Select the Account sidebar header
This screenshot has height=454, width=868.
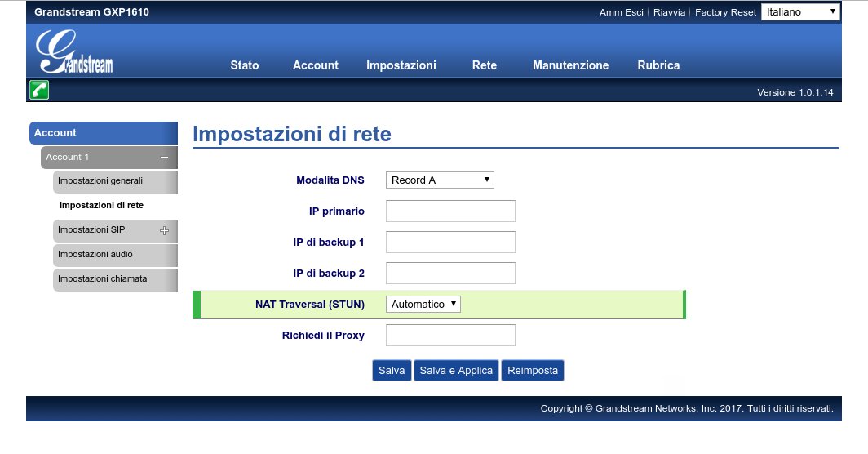(x=104, y=133)
